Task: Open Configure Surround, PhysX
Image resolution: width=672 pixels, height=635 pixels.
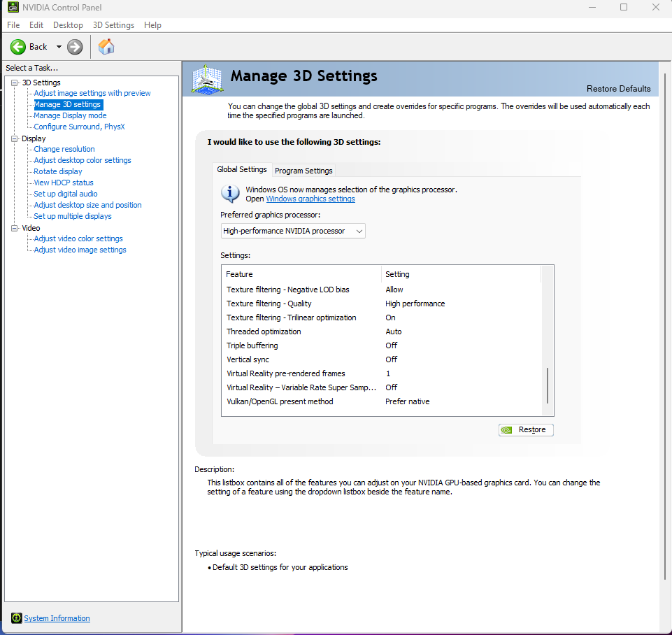Action: point(79,127)
